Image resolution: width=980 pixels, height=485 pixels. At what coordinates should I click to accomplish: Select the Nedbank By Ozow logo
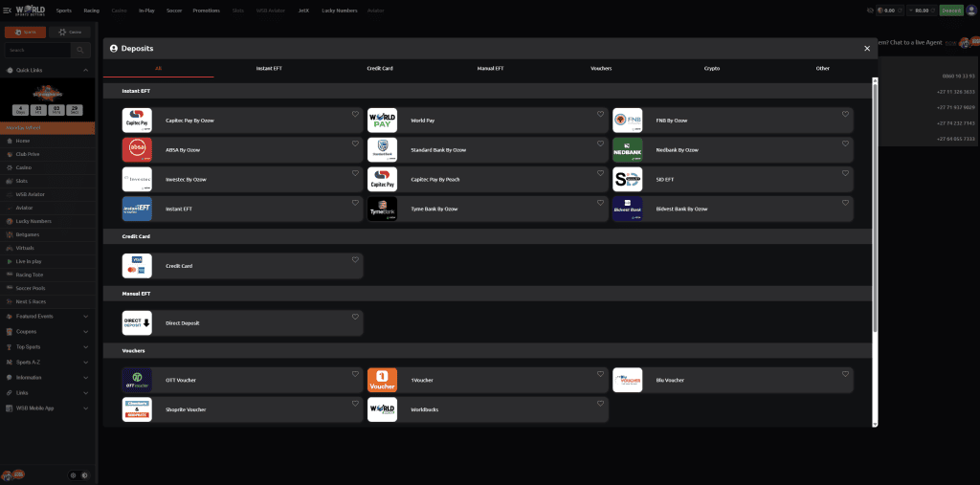[x=627, y=150]
